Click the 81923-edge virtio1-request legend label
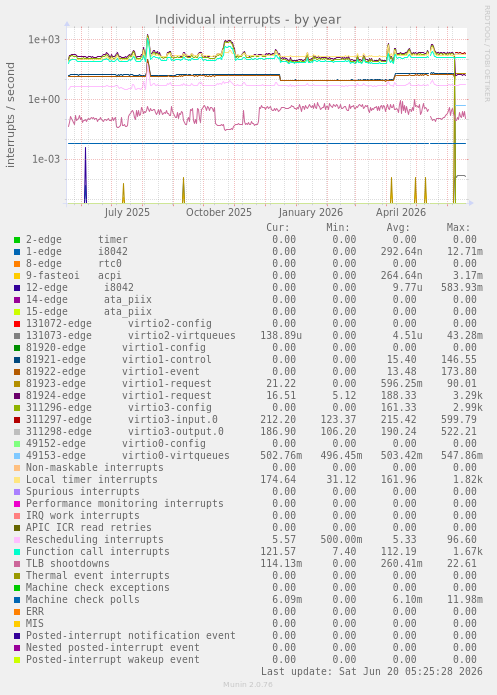497x695 pixels. tap(119, 383)
